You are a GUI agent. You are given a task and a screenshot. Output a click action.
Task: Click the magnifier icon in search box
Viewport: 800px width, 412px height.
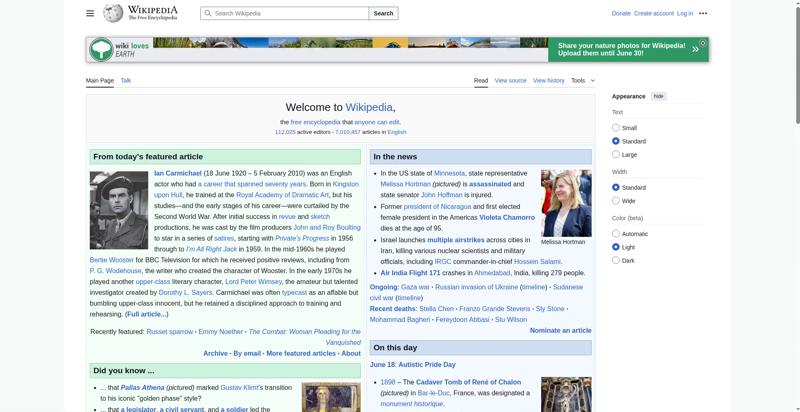tap(208, 13)
